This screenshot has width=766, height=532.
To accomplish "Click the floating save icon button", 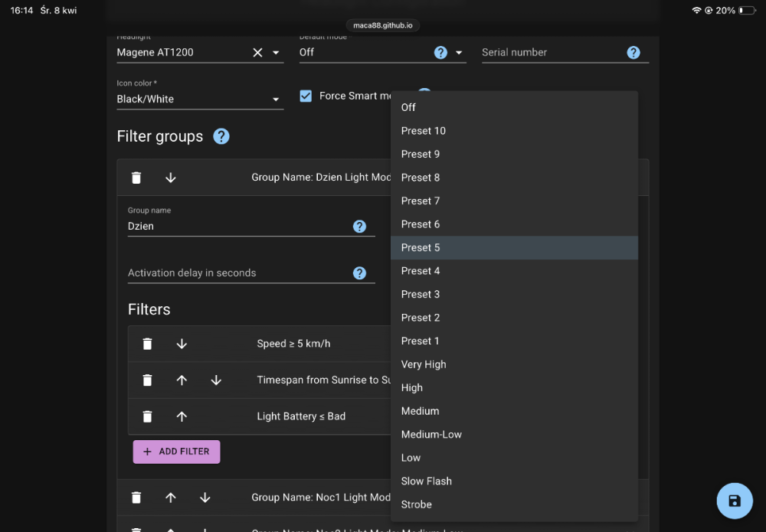I will [x=734, y=501].
